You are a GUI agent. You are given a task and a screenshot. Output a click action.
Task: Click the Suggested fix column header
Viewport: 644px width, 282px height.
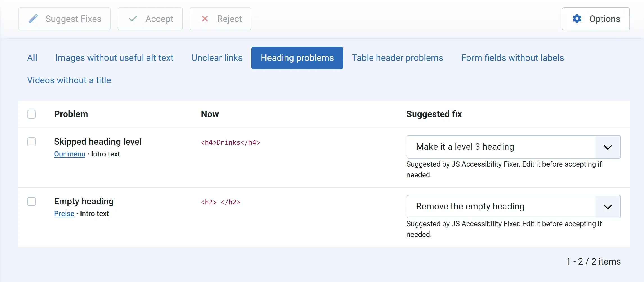coord(434,114)
